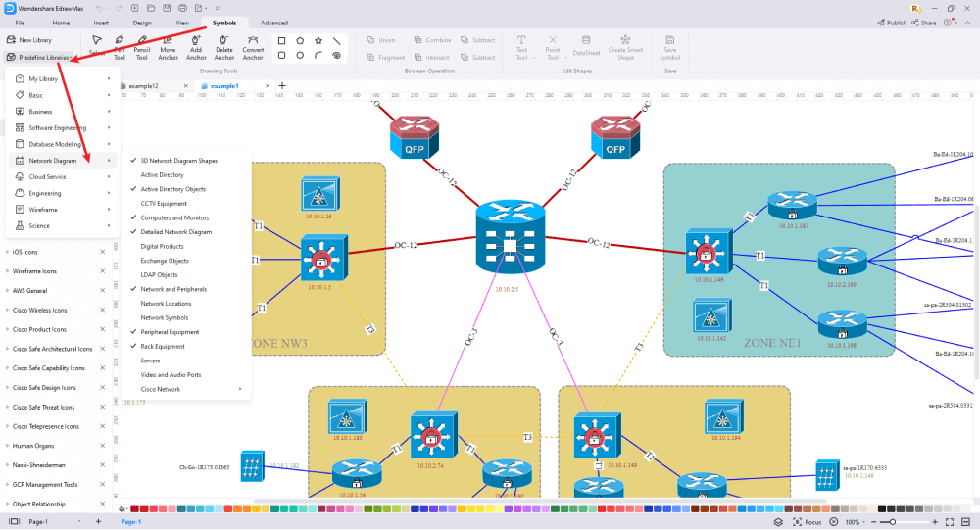Toggle Focus mode in status bar

tap(807, 522)
